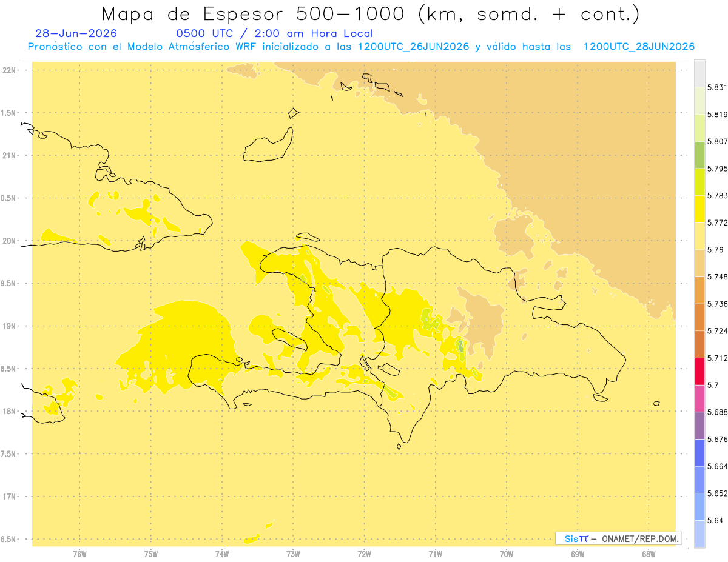Click the purple segment of the color scale
This screenshot has width=728, height=562.
(x=699, y=426)
